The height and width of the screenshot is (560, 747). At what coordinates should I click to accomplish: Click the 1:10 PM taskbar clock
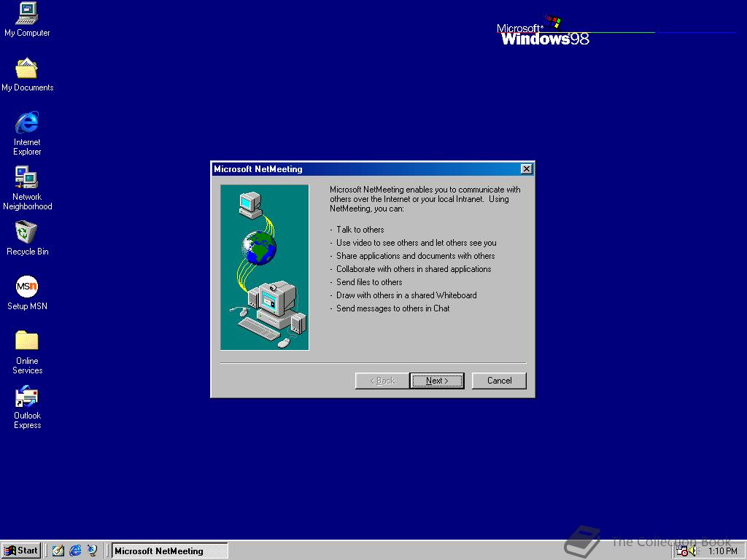[x=722, y=551]
